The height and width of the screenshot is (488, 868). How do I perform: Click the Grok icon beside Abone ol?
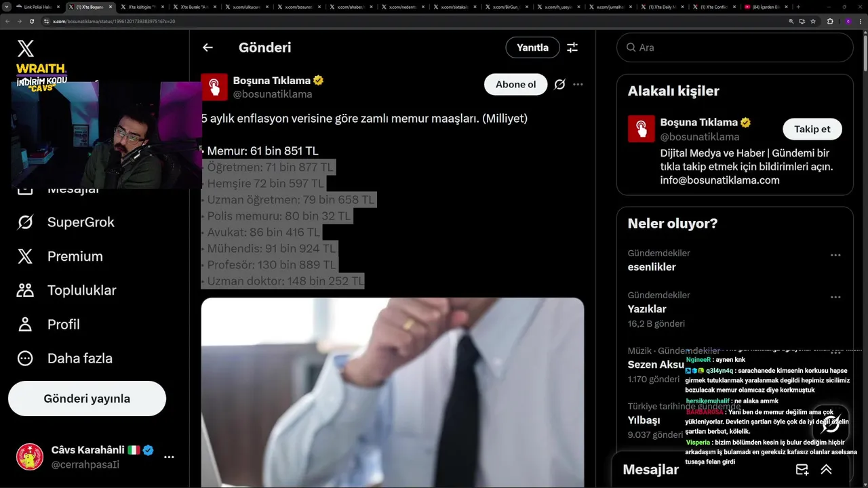(559, 84)
